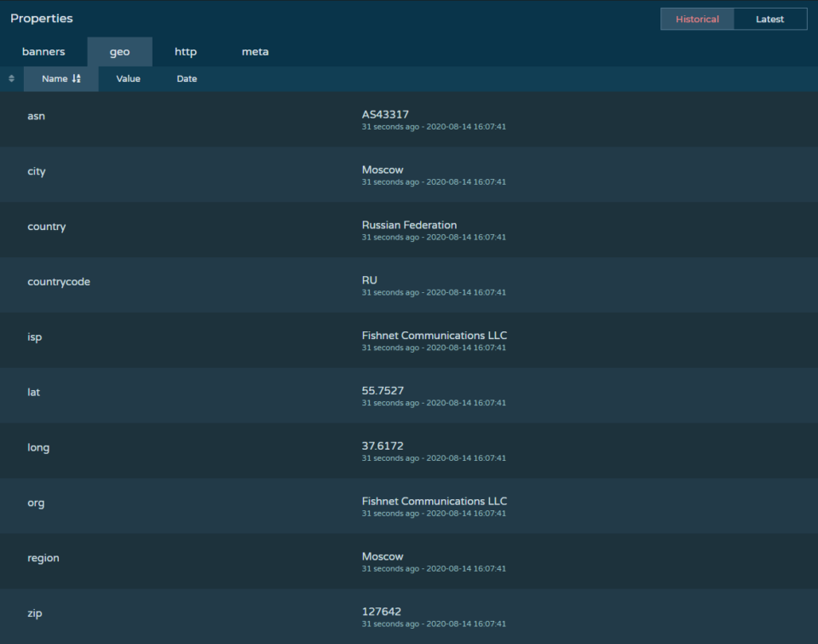This screenshot has width=818, height=644.
Task: Select the geo tab
Action: [x=120, y=52]
